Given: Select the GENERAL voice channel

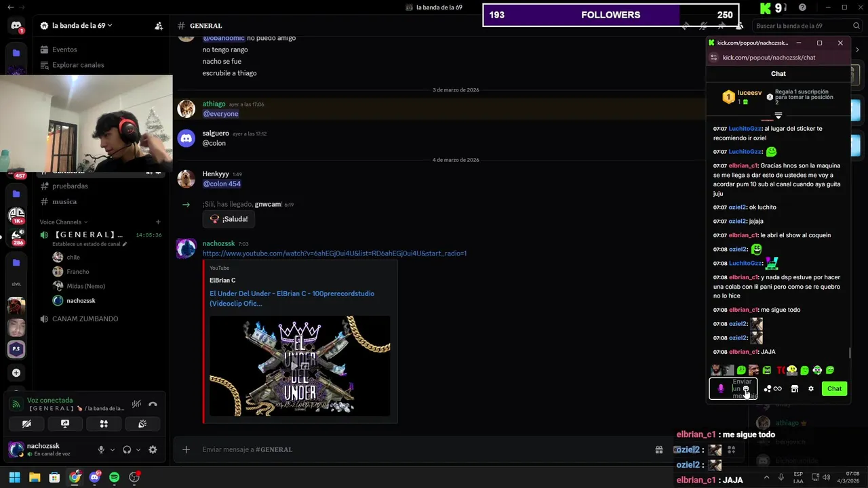Looking at the screenshot, I should click(x=88, y=235).
